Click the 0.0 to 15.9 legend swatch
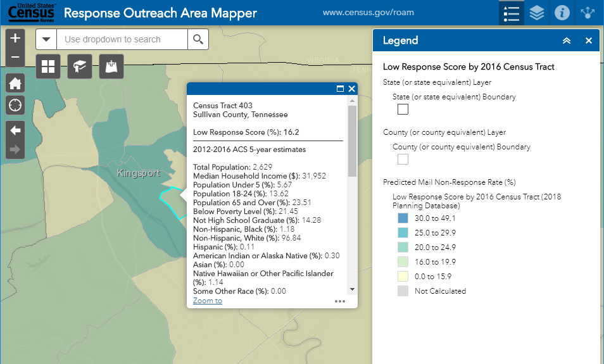The image size is (604, 364). point(403,277)
